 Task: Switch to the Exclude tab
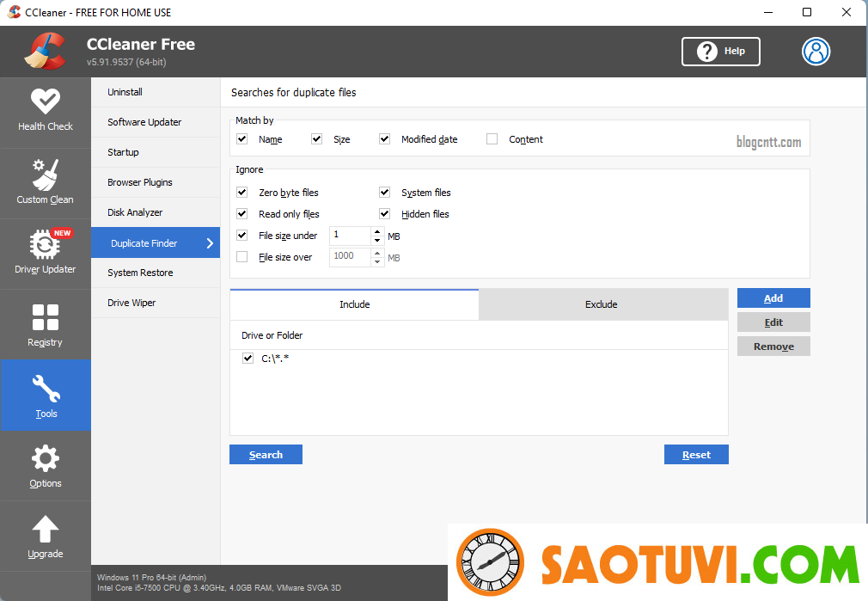click(x=603, y=304)
